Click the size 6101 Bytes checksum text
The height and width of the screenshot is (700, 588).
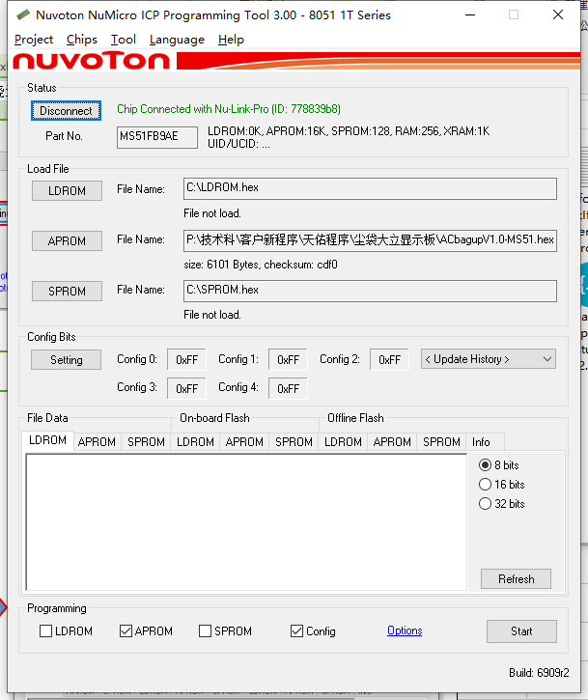pyautogui.click(x=261, y=265)
